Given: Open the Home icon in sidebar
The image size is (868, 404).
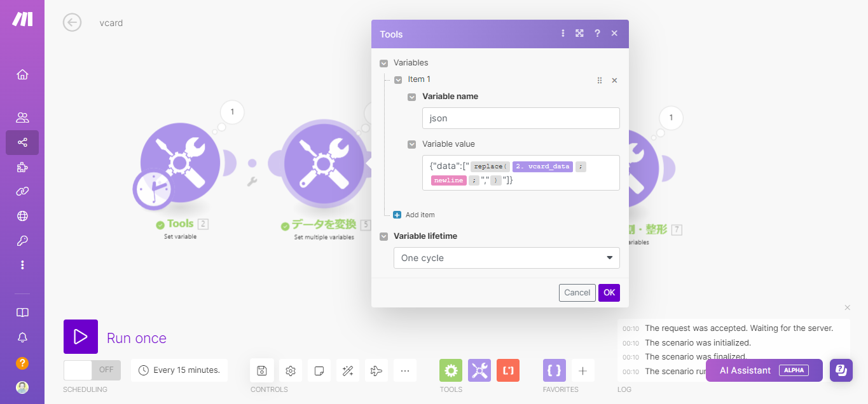Looking at the screenshot, I should coord(22,74).
